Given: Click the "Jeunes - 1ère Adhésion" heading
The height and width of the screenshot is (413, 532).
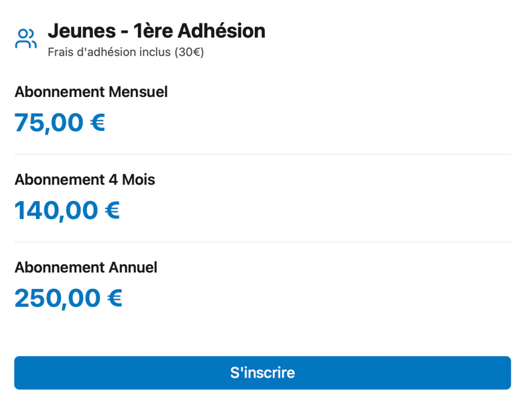Looking at the screenshot, I should (x=156, y=31).
